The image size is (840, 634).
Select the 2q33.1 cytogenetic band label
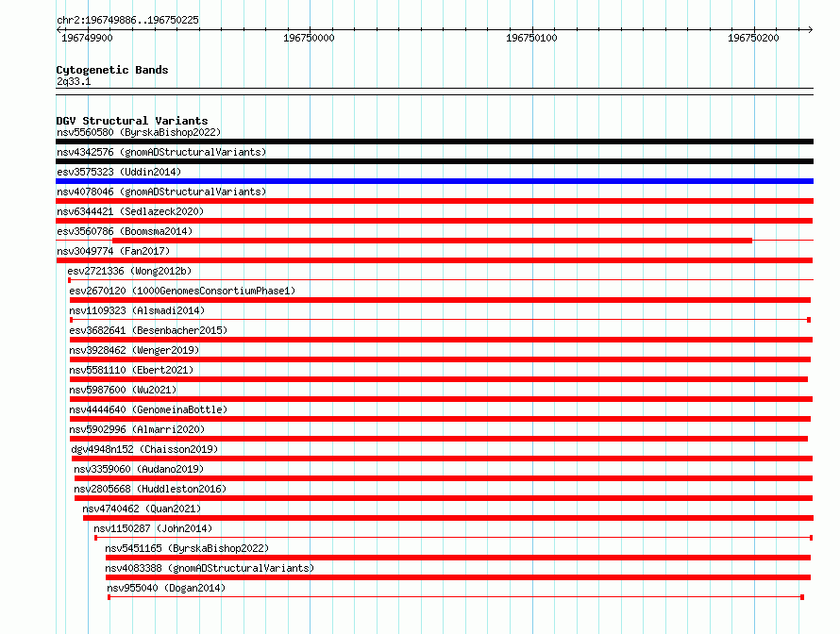click(x=74, y=81)
